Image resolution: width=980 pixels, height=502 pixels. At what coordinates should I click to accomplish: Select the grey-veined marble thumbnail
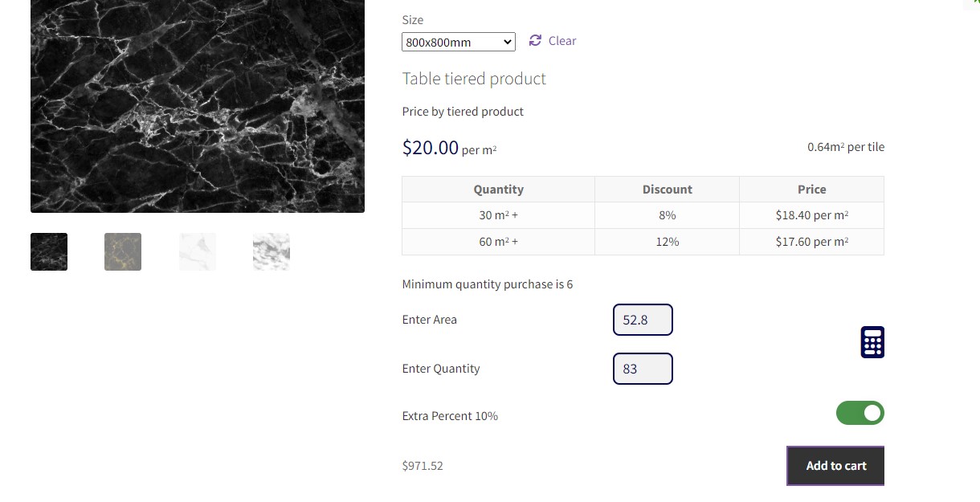271,251
